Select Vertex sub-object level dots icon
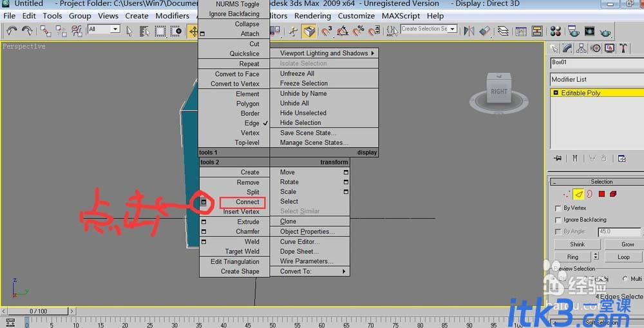Viewport: 644px width, 328px height. coord(567,194)
